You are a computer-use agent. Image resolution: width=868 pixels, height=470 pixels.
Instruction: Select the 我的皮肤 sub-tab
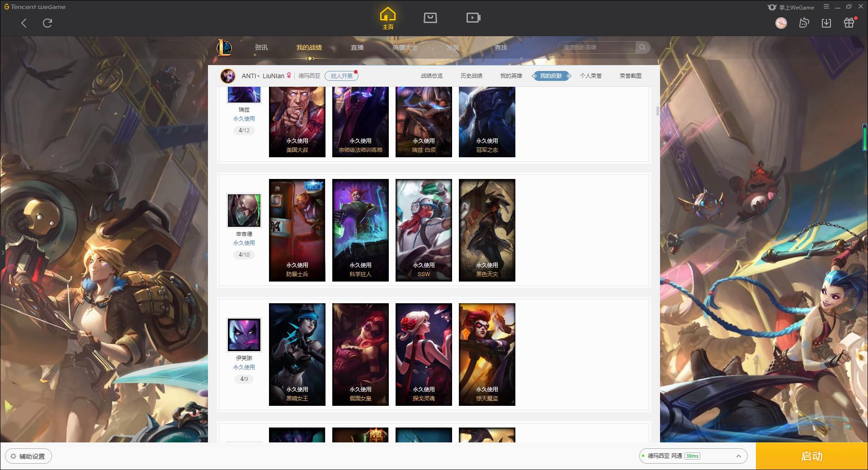(551, 76)
